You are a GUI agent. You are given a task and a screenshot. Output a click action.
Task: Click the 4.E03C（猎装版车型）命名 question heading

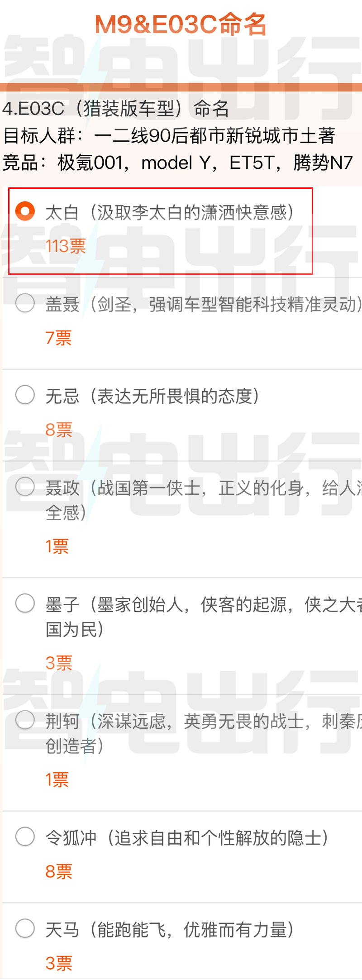(x=116, y=108)
